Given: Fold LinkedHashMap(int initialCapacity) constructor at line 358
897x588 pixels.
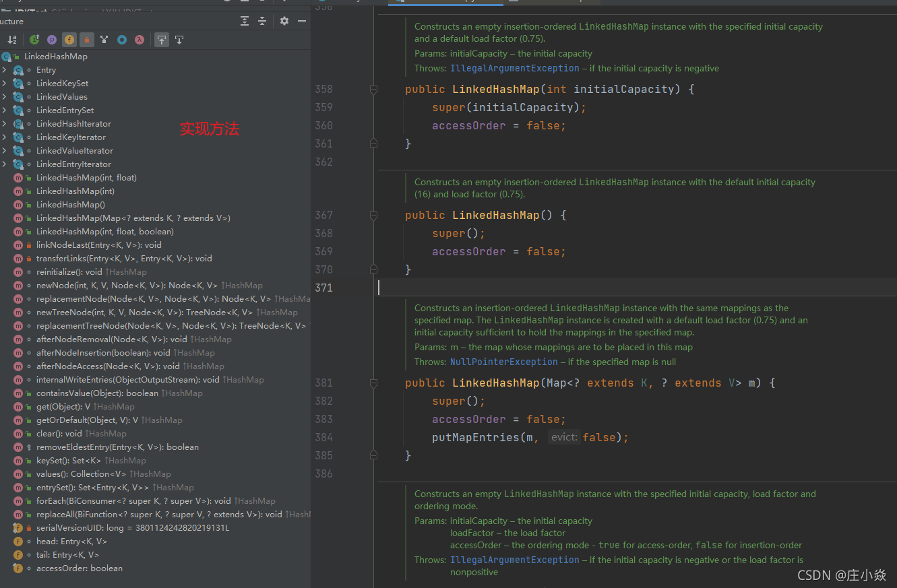Looking at the screenshot, I should click(x=373, y=89).
